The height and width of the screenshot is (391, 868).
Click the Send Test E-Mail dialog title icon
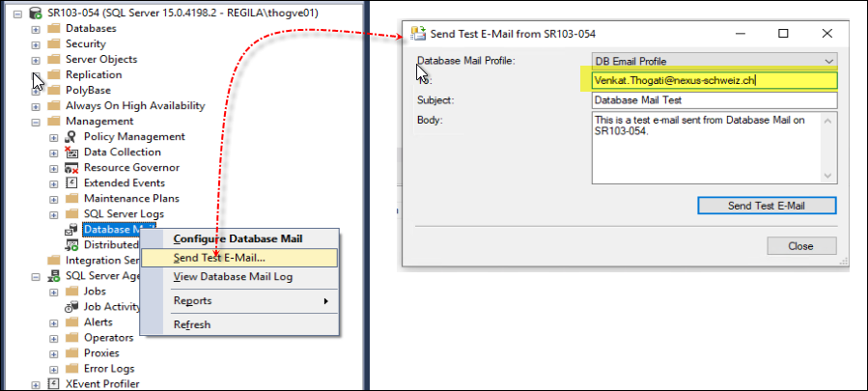click(x=418, y=34)
